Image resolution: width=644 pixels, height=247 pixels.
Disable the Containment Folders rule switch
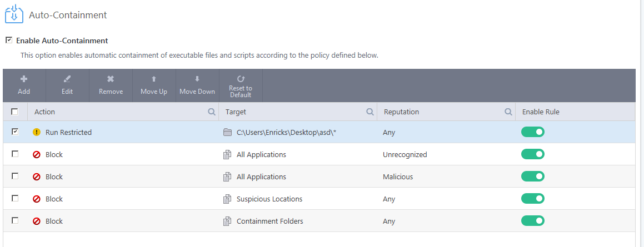click(x=532, y=221)
